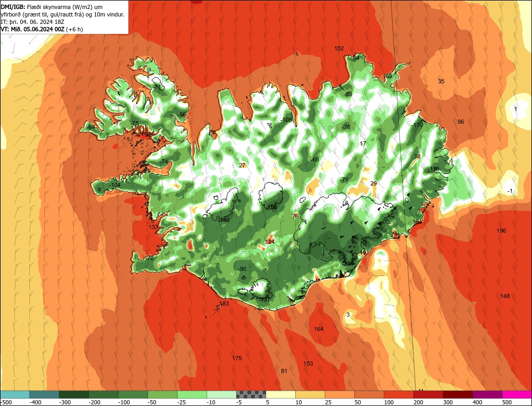The height and width of the screenshot is (406, 532).
Task: Pick the magenta legend swatch above 500
Action: [x=517, y=394]
